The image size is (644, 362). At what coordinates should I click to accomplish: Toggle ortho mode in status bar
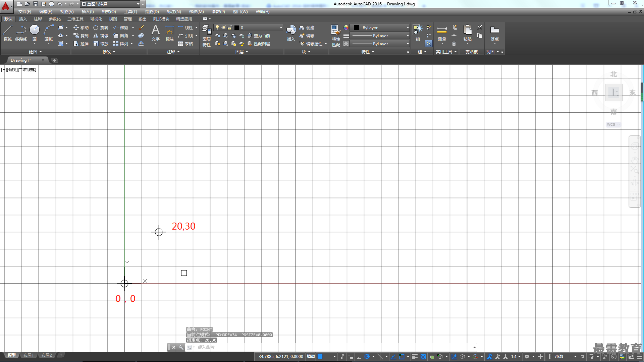359,357
